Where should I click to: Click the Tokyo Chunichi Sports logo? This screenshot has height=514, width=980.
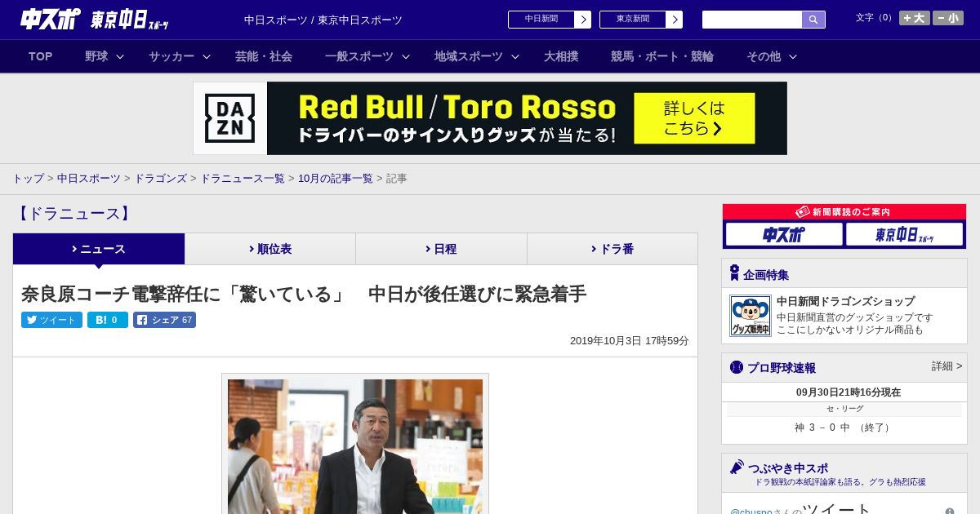coord(129,20)
